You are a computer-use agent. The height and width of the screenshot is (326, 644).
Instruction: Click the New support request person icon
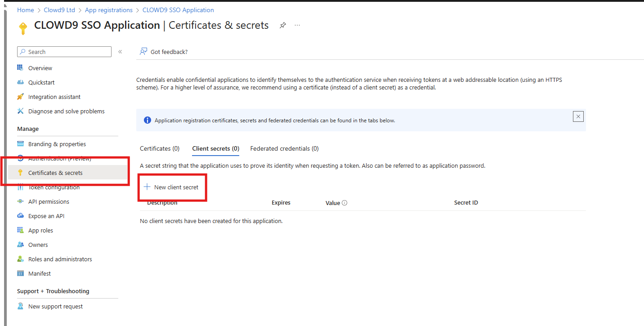tap(20, 306)
